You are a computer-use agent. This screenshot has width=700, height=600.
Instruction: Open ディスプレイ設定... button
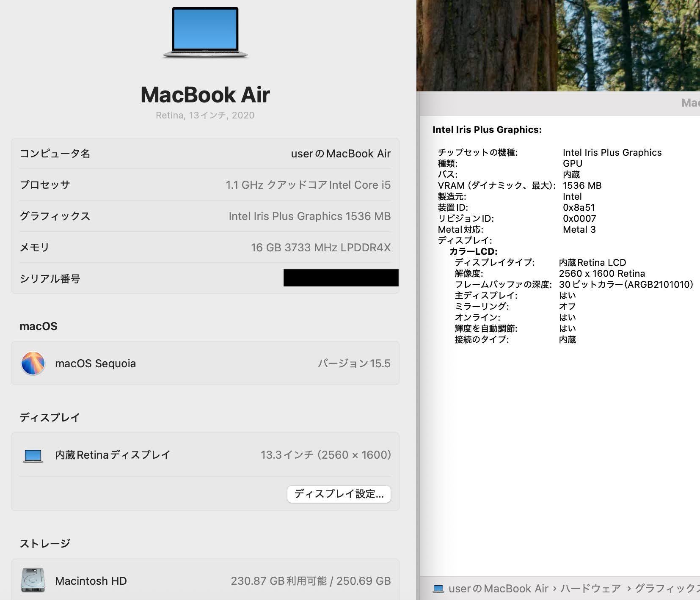[339, 494]
